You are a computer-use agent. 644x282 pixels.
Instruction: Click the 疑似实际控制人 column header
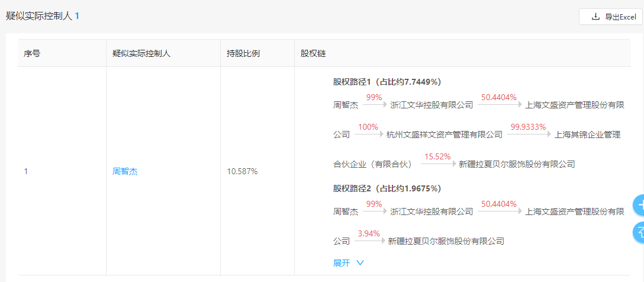click(x=141, y=53)
